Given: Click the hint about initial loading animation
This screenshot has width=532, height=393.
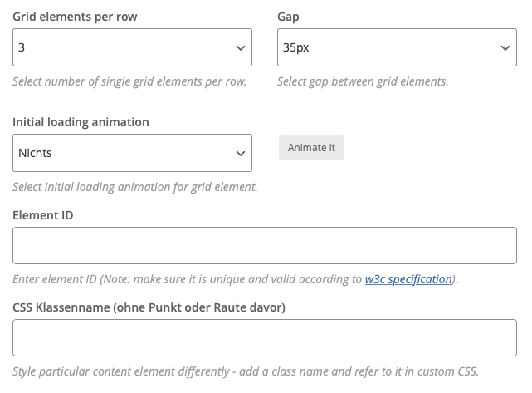Looking at the screenshot, I should [x=135, y=187].
